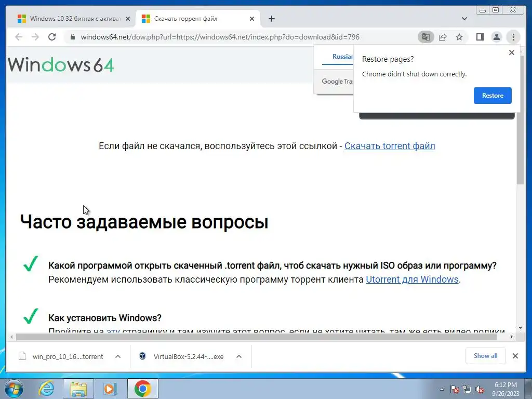Viewport: 532px width, 399px height.
Task: Click the эту link in install answer
Action: pos(113,330)
